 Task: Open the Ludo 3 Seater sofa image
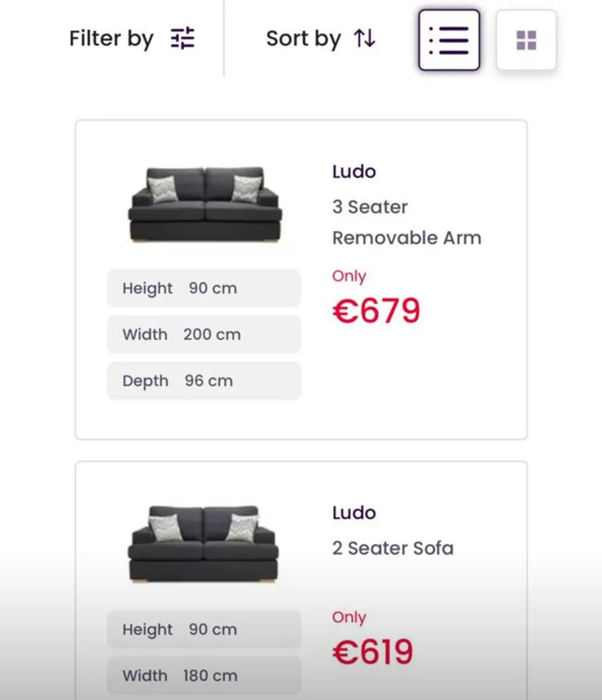(x=205, y=205)
